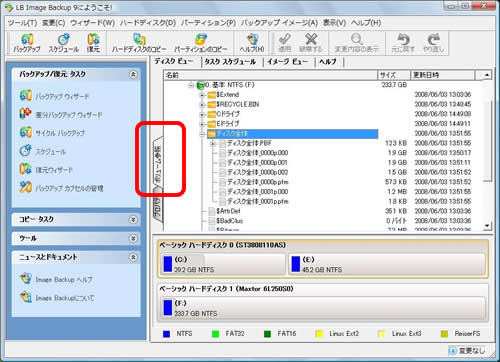Switch to the イメージ ビュー tab
500x362 pixels.
pyautogui.click(x=288, y=62)
